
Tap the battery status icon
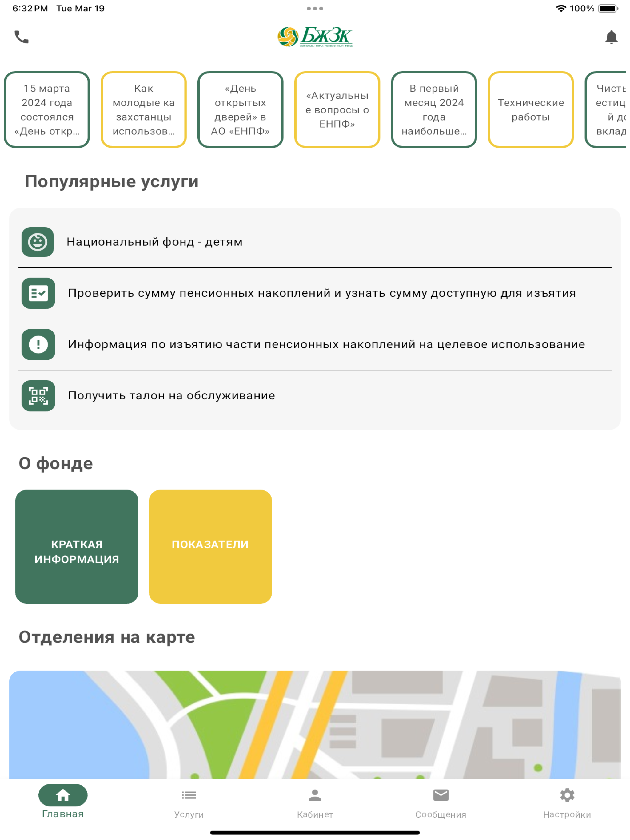point(608,8)
